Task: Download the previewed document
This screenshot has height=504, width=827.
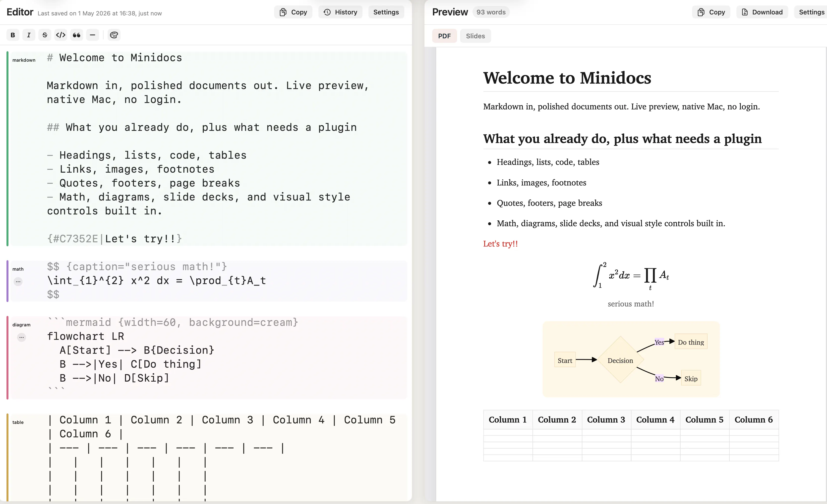Action: 762,12
